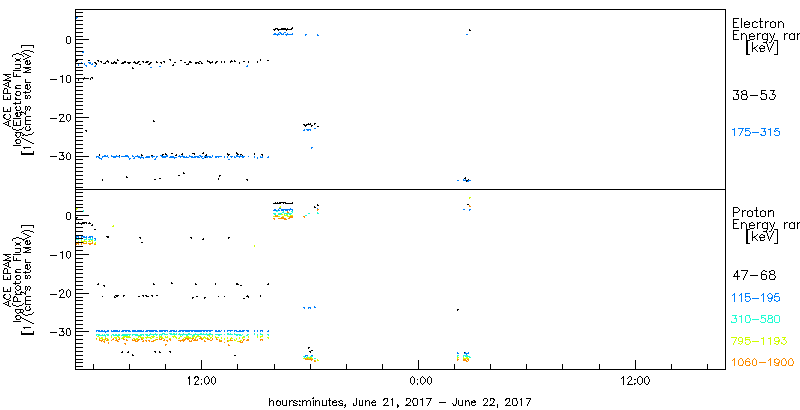This screenshot has height=410, width=800.
Task: Click the -20 tick on electron panel
Action: [x=59, y=117]
